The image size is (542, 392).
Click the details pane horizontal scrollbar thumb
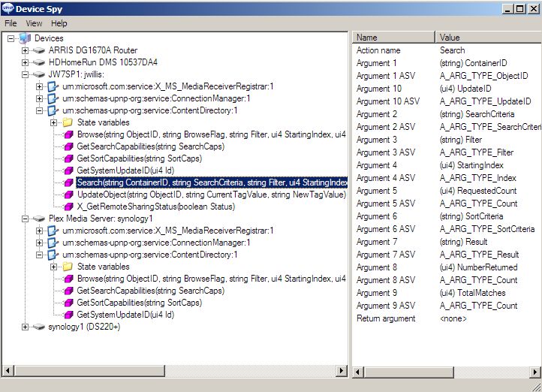tap(409, 372)
